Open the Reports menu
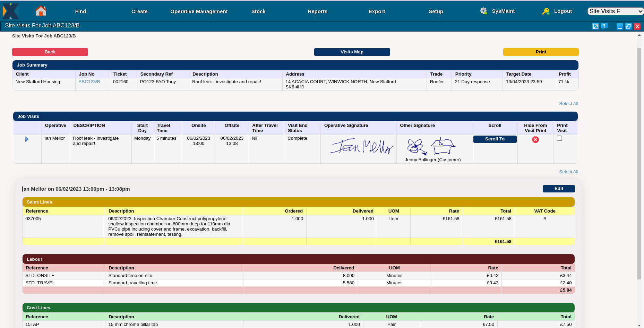Screen dimensions: 644x328 pos(317,11)
